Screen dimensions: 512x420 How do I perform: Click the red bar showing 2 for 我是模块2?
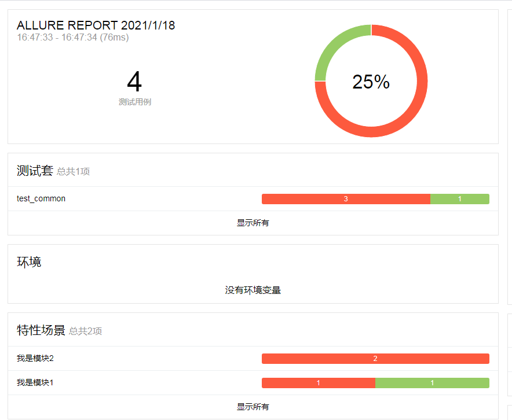pos(375,359)
